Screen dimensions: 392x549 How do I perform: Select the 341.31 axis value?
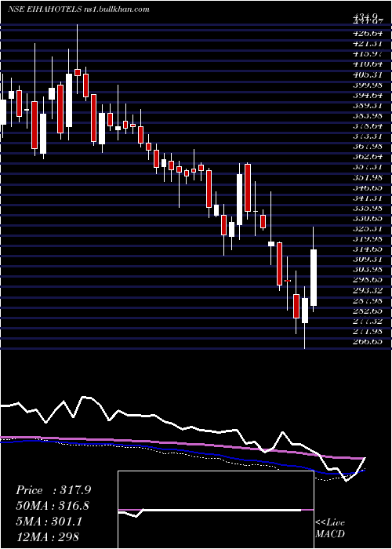366,198
